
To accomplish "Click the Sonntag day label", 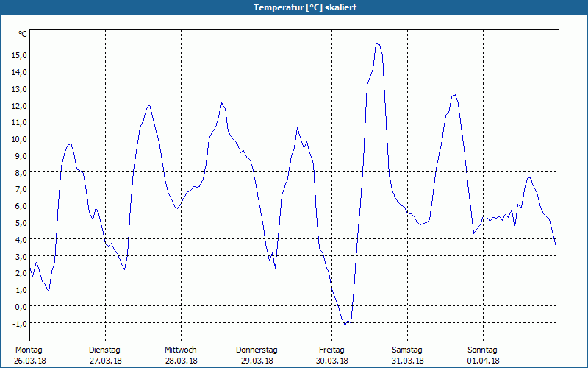I will [482, 350].
